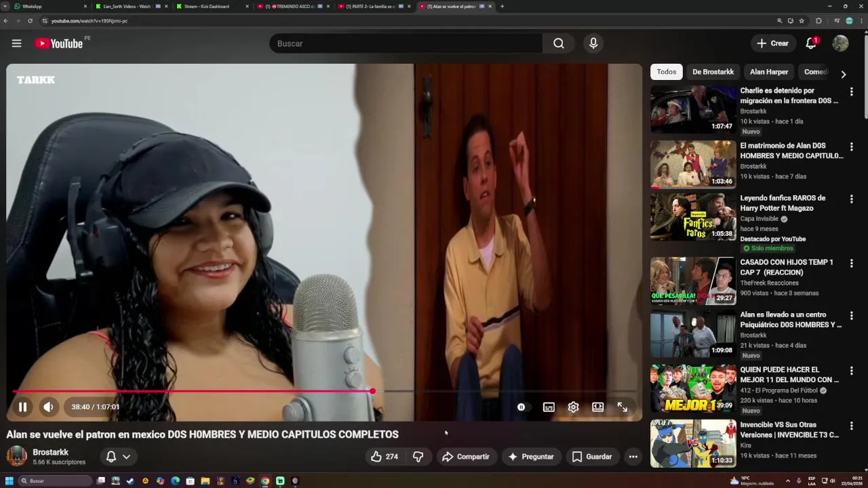868x488 pixels.
Task: Open the YouTube hamburger guide menu
Action: tap(16, 43)
